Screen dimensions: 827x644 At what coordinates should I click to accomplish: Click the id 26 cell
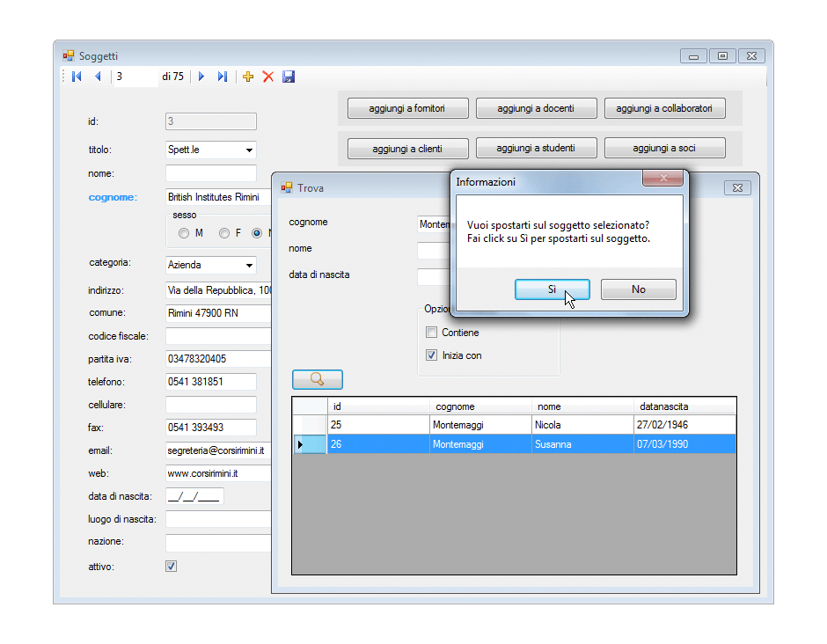pyautogui.click(x=378, y=444)
